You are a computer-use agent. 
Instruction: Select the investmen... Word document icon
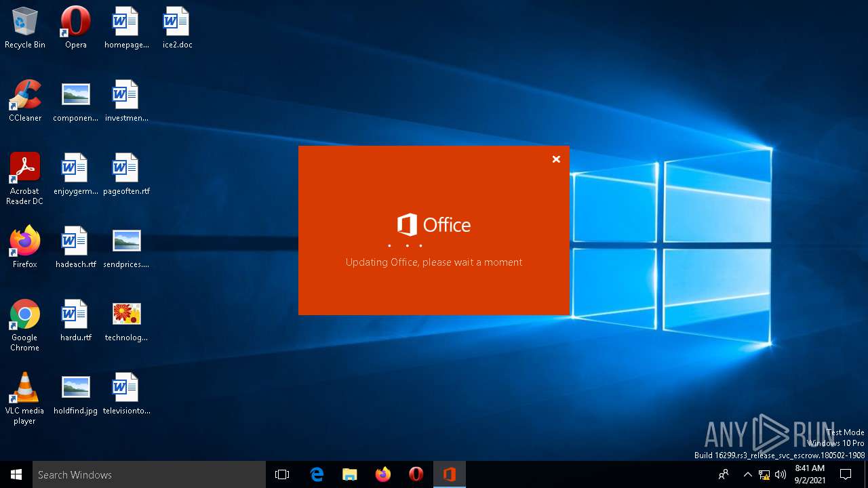[127, 101]
